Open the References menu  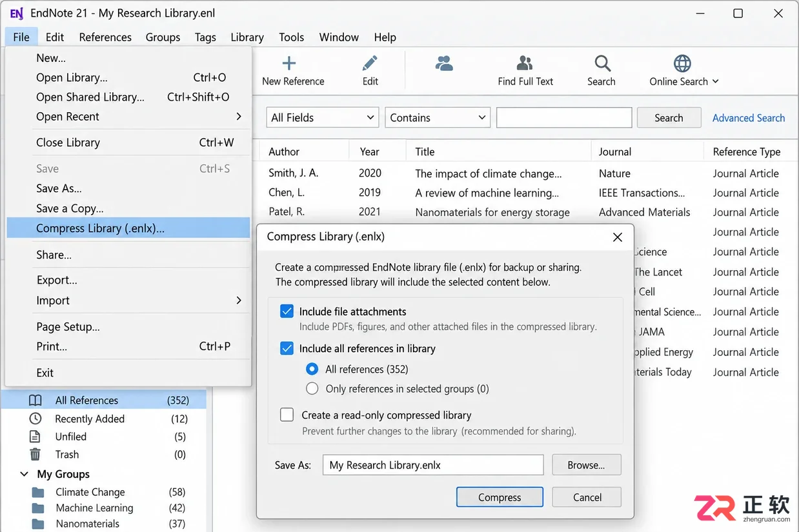(105, 37)
